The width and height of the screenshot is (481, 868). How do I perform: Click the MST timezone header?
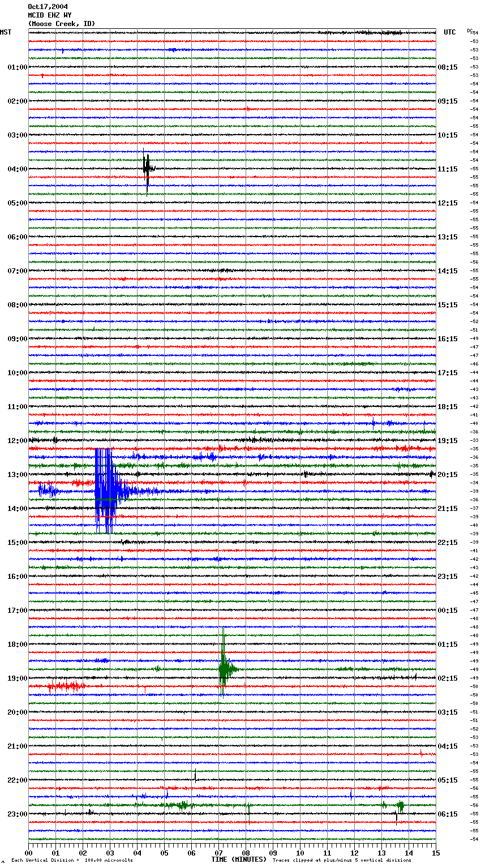[6, 32]
